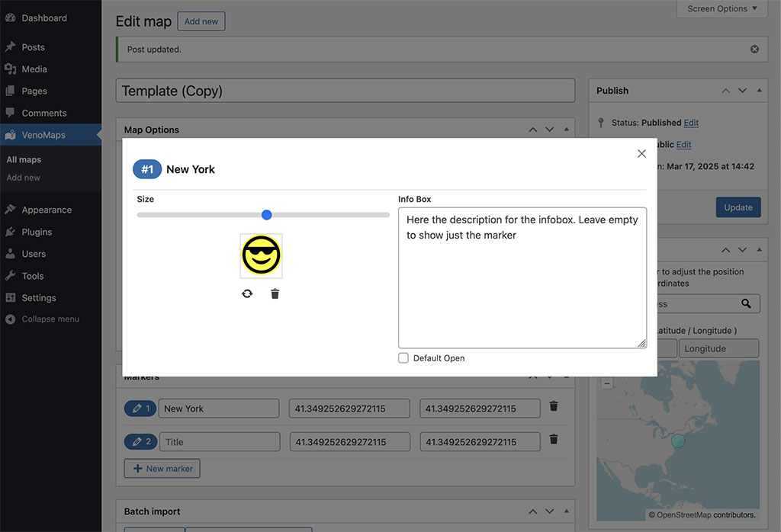The image size is (781, 532).
Task: Go to All maps submenu
Action: click(24, 160)
